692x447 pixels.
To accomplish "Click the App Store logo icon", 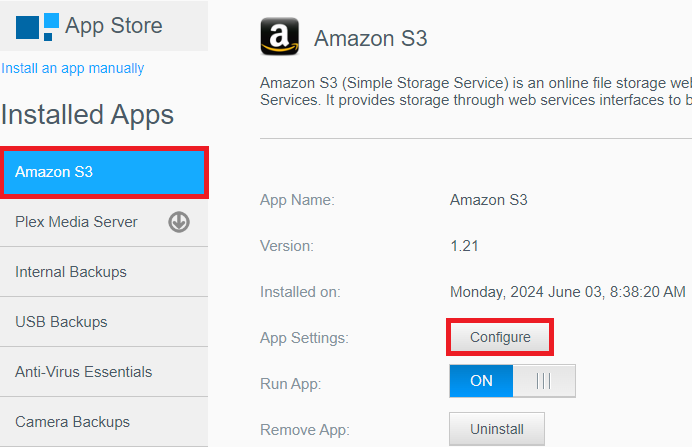I will (x=37, y=25).
